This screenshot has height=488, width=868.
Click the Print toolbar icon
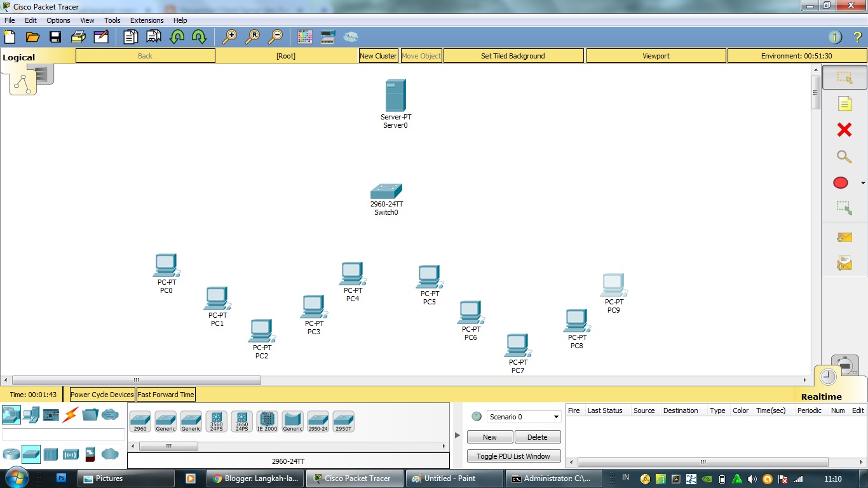click(x=78, y=36)
